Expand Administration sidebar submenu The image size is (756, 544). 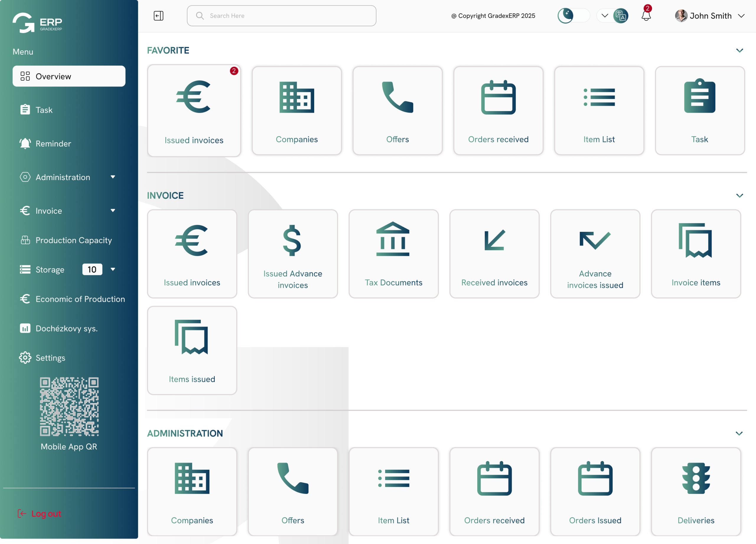[x=113, y=177]
